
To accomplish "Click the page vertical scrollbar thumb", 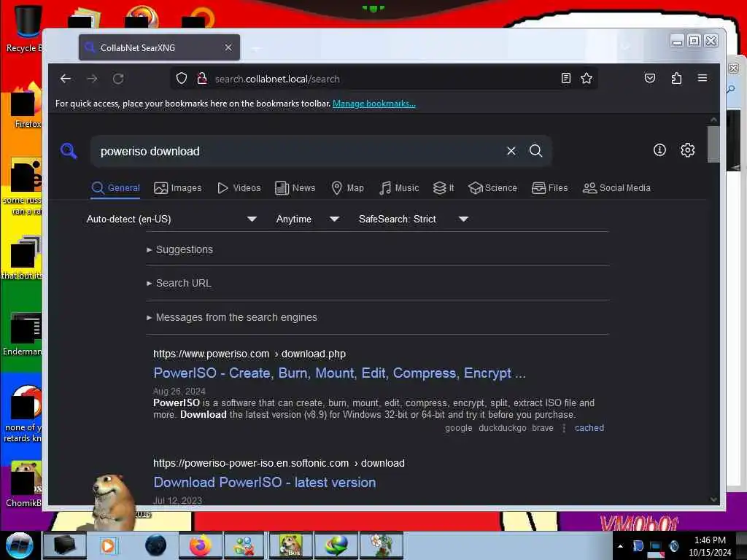I will click(x=713, y=144).
